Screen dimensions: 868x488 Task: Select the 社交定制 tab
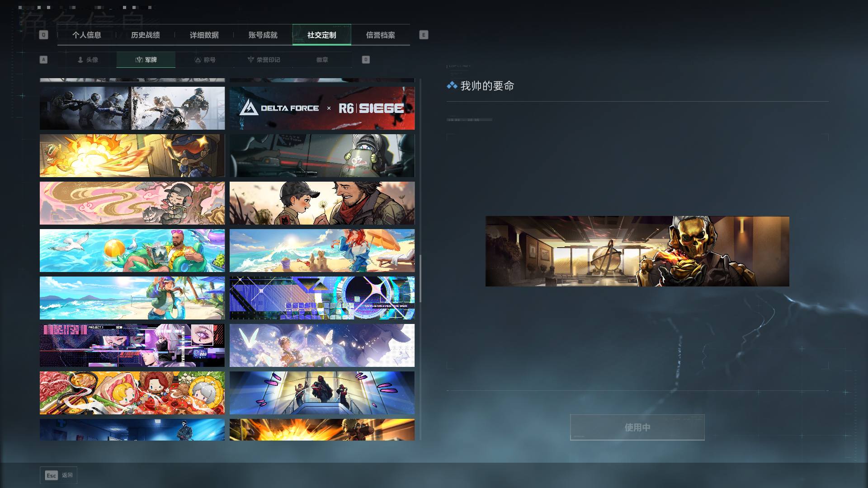[x=321, y=35]
